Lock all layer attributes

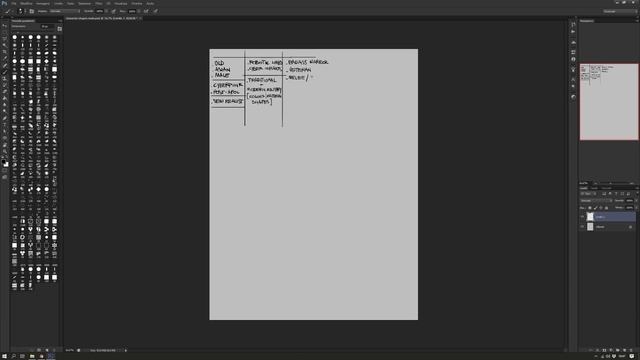(x=606, y=208)
